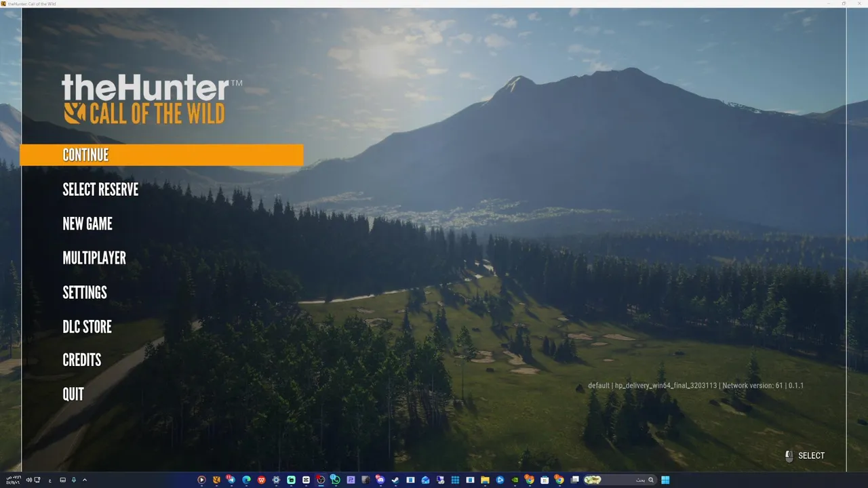The image size is (868, 488).
Task: Open the SELECT RESERVE menu entry
Action: (100, 189)
